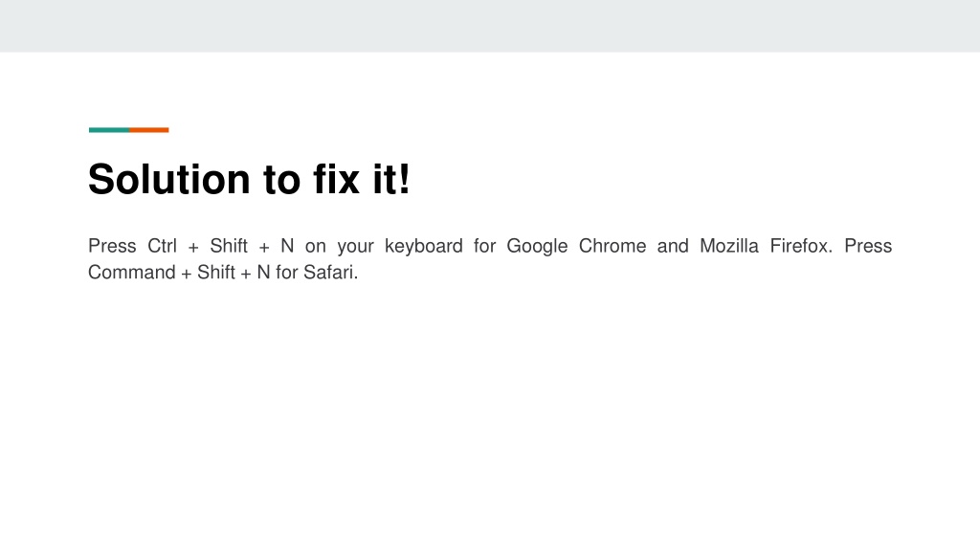
Task: Click the word 'Firefox.' in the body text
Action: [801, 246]
